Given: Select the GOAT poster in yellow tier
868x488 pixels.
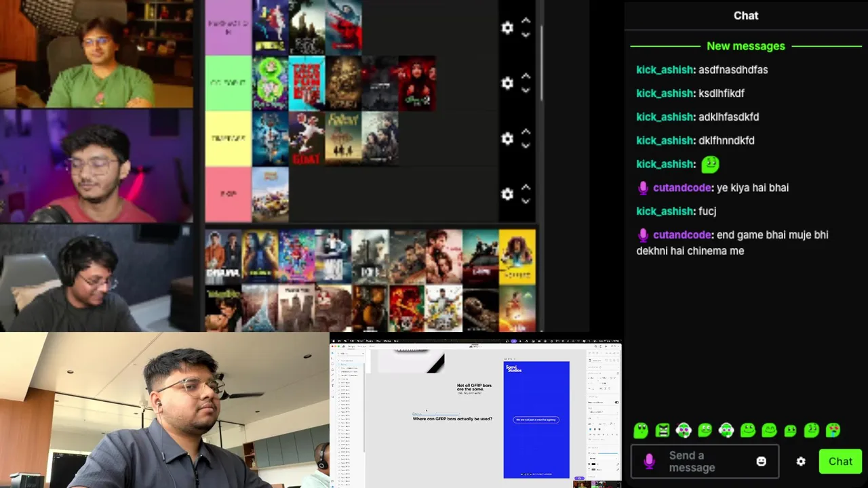Looking at the screenshot, I should tap(307, 139).
